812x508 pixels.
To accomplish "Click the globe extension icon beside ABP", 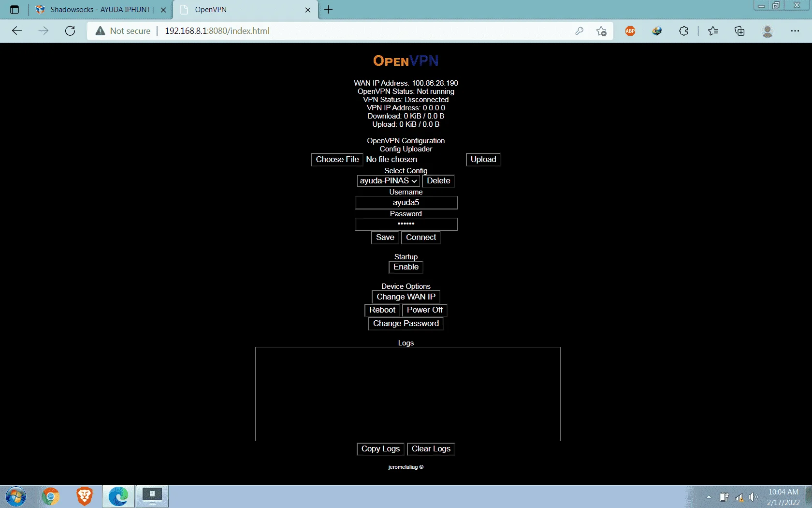I will [x=657, y=31].
